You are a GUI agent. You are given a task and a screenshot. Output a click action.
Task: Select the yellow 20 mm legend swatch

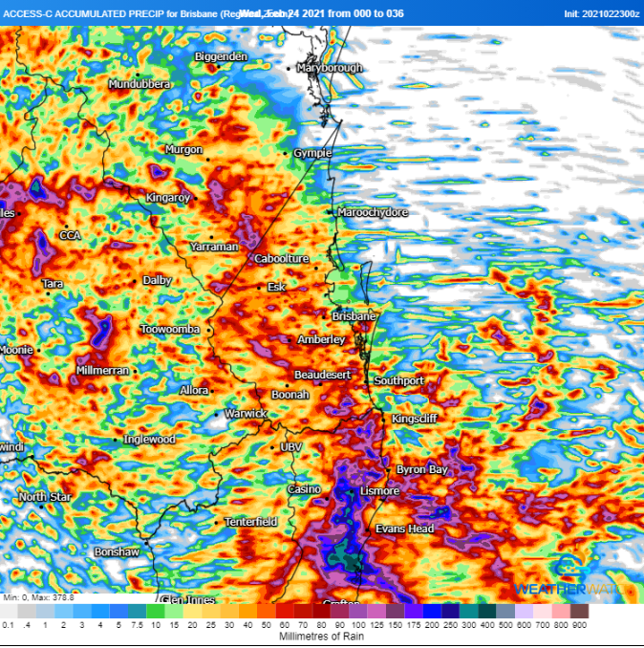(192, 612)
